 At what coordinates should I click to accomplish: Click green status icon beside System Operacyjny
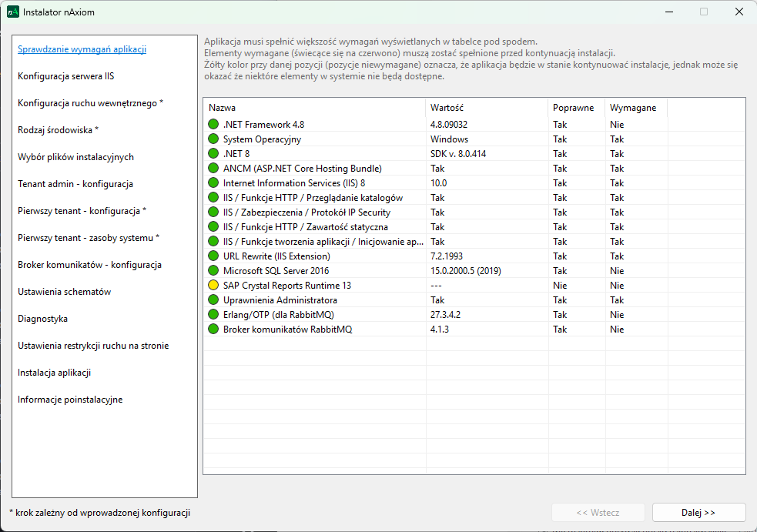(213, 139)
